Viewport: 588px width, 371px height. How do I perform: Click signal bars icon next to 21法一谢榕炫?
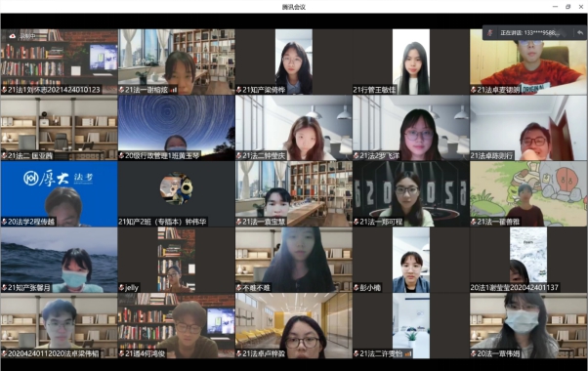coord(173,90)
